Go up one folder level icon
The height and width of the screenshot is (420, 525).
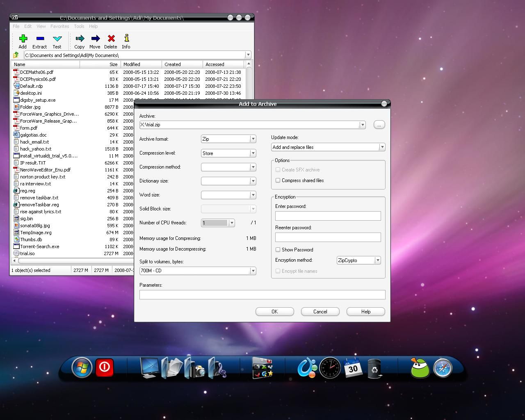coord(16,55)
